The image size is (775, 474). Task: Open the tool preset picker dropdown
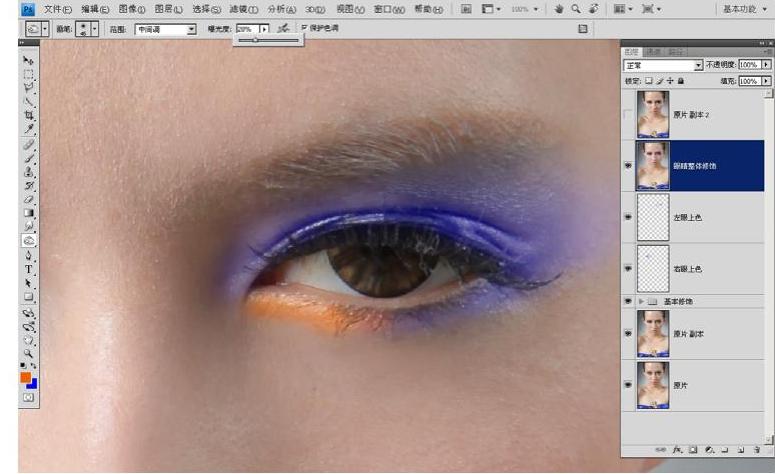[x=45, y=29]
